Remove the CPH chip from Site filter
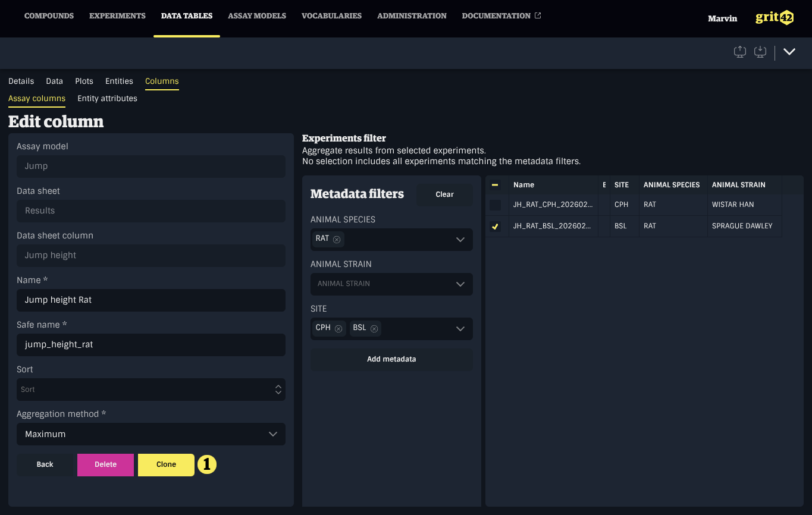The width and height of the screenshot is (812, 515). (338, 328)
